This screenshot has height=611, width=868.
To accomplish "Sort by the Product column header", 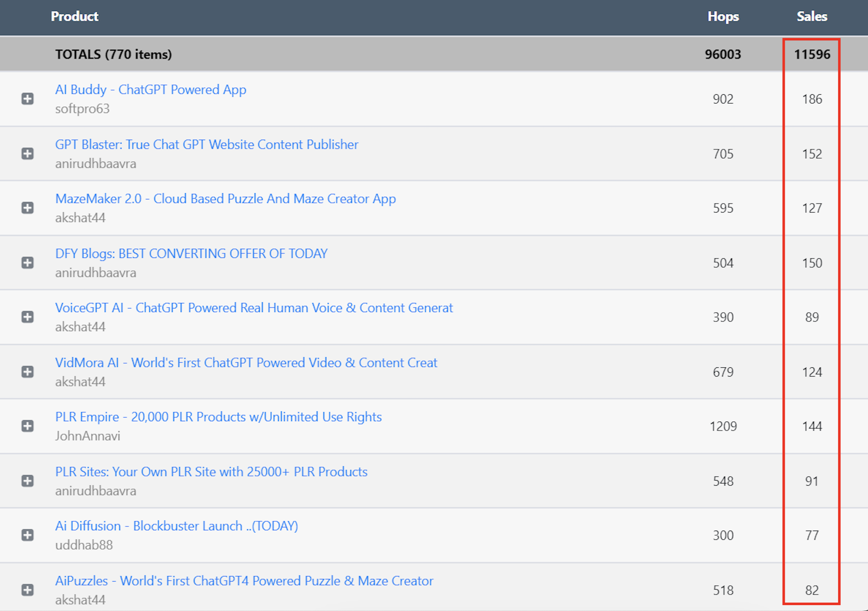I will pos(74,16).
